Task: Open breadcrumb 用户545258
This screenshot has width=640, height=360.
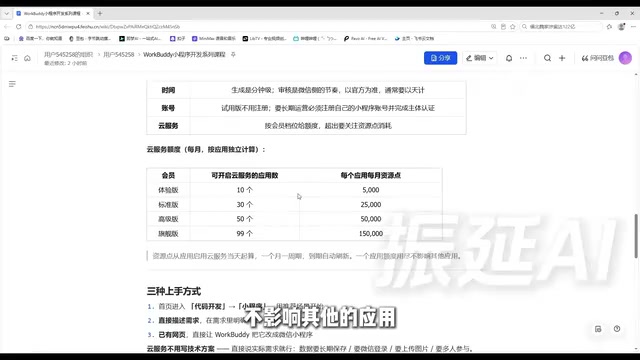Action: tap(119, 54)
